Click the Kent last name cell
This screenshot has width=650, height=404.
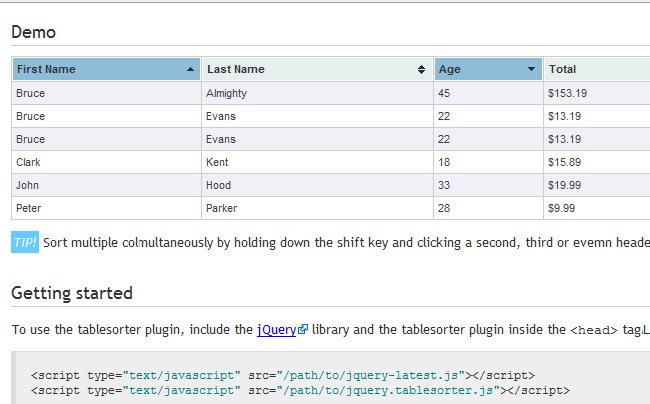point(217,162)
